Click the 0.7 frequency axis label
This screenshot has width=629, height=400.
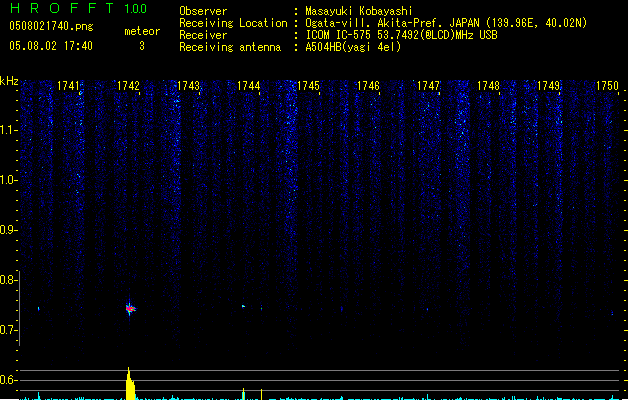9,330
